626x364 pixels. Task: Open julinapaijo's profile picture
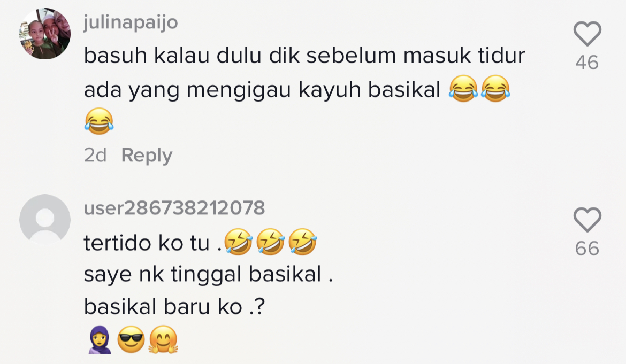(x=45, y=33)
